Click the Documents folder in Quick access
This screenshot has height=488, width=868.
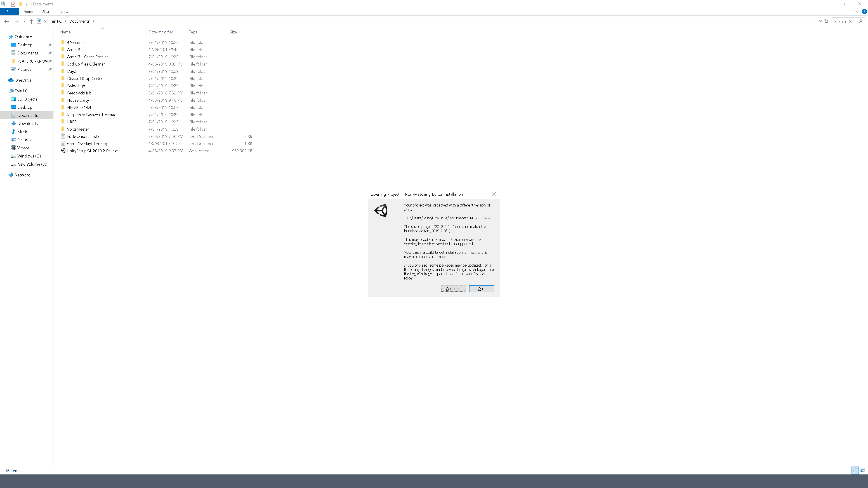point(28,53)
